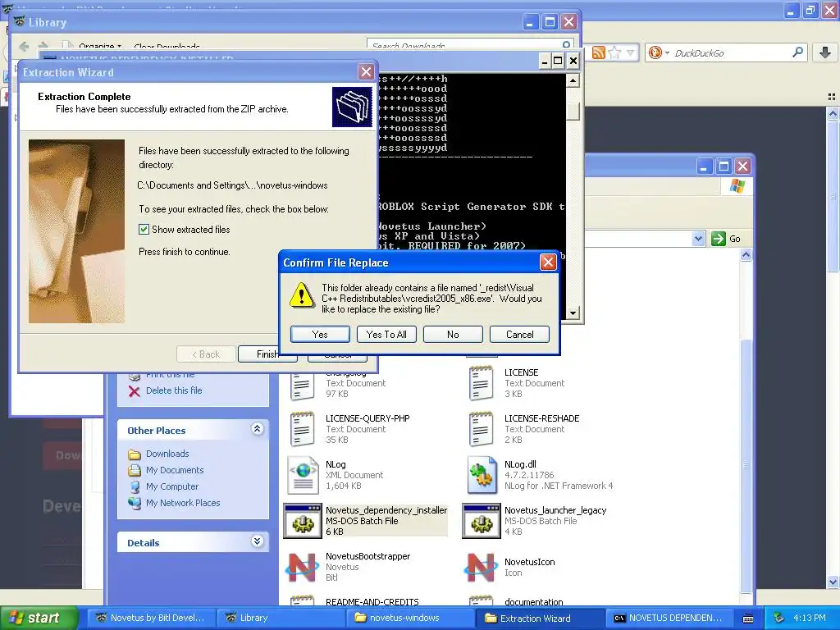This screenshot has width=840, height=630.
Task: Toggle the Show extracted files checkbox
Action: tap(144, 230)
